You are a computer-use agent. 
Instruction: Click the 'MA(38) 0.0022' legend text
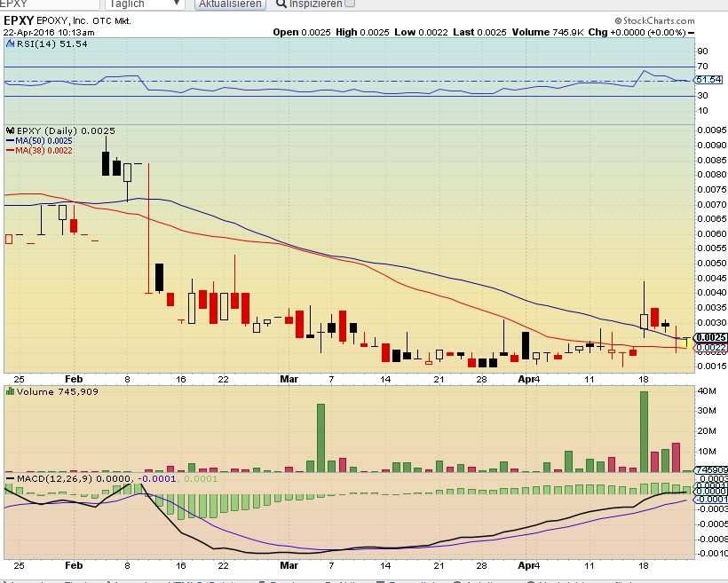pyautogui.click(x=44, y=150)
